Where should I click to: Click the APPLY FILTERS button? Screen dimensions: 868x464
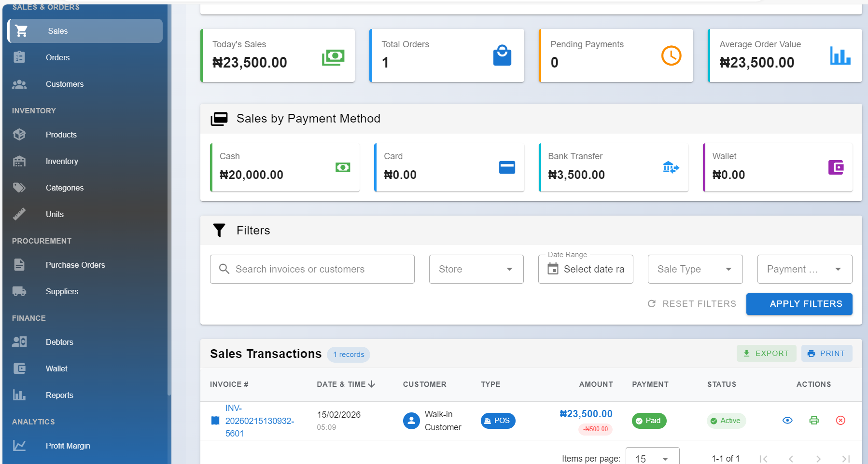point(799,304)
